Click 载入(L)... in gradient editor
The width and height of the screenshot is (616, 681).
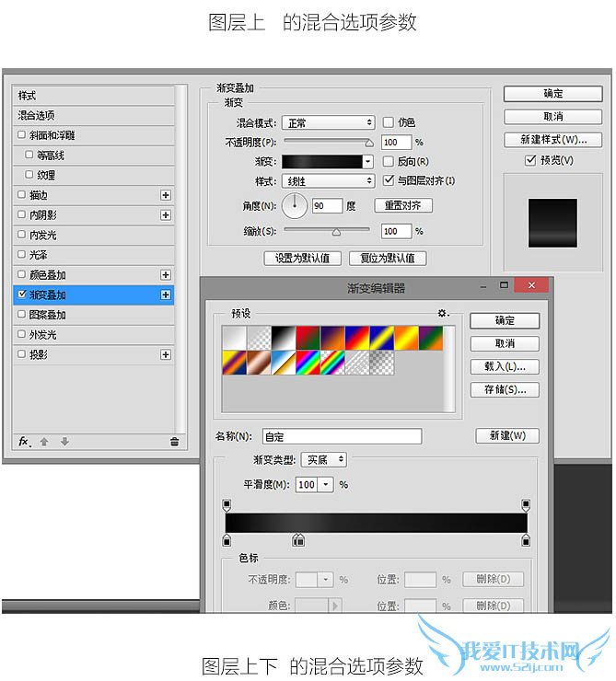(505, 366)
